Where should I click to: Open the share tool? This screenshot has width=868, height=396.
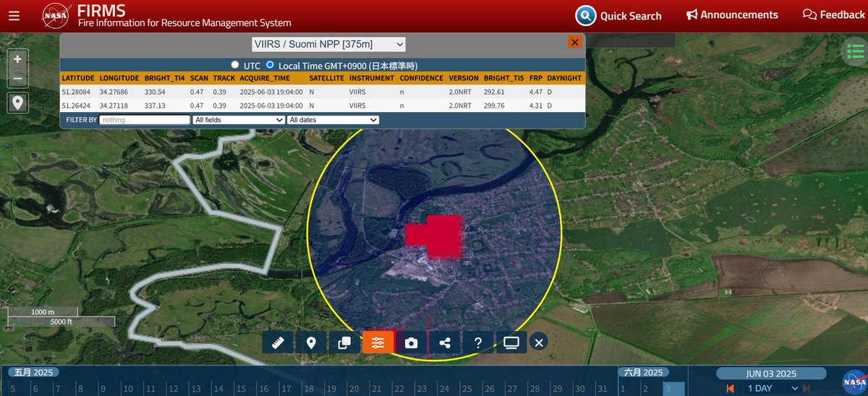click(x=445, y=343)
